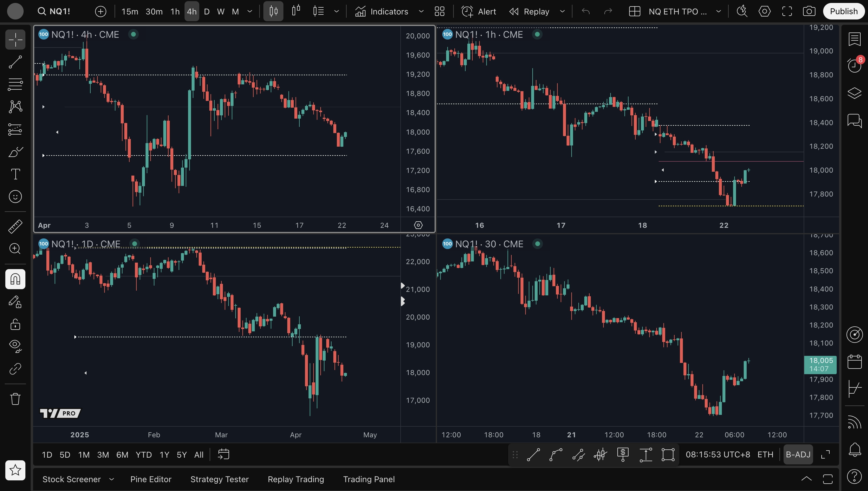Click the Publish button
868x491 pixels.
coord(843,12)
